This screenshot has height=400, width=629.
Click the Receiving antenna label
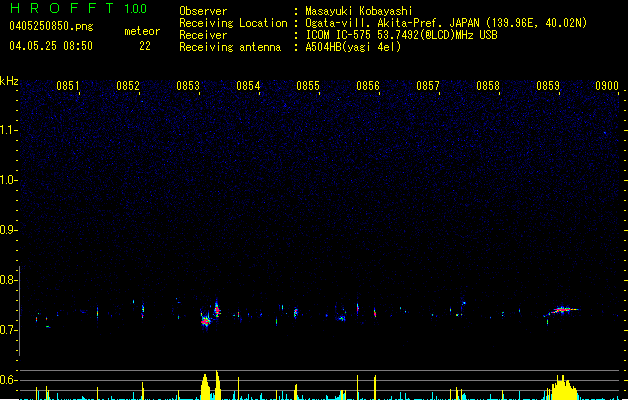[230, 47]
